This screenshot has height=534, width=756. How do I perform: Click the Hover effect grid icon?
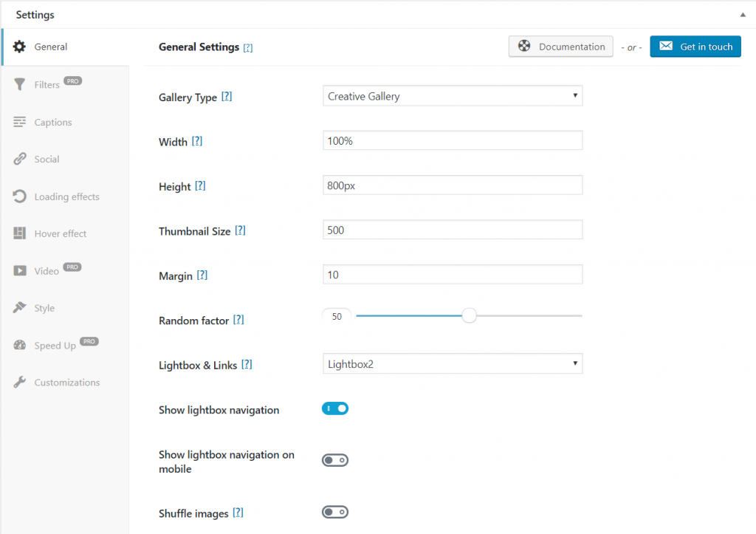point(19,233)
